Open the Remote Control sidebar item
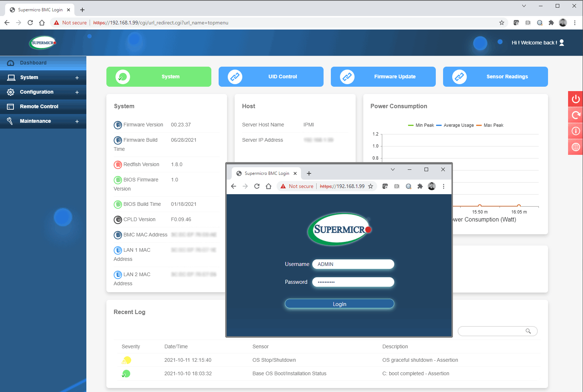Image resolution: width=583 pixels, height=392 pixels. click(43, 106)
